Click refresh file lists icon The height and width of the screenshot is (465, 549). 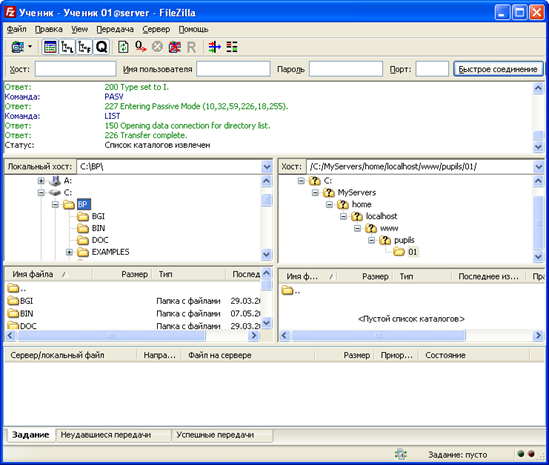pyautogui.click(x=123, y=47)
